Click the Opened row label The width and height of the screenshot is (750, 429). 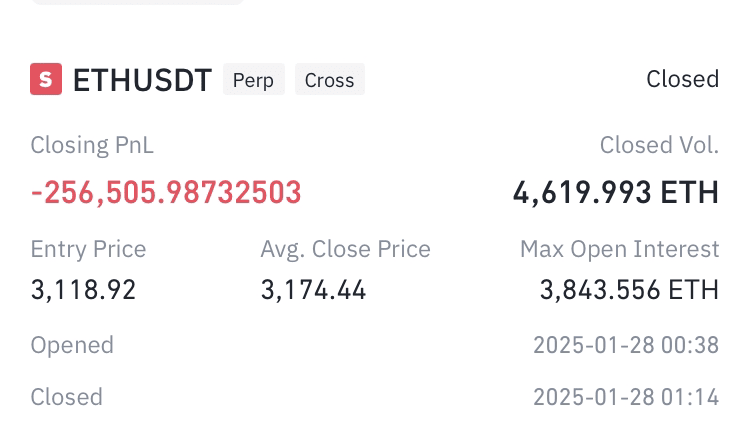click(x=72, y=345)
